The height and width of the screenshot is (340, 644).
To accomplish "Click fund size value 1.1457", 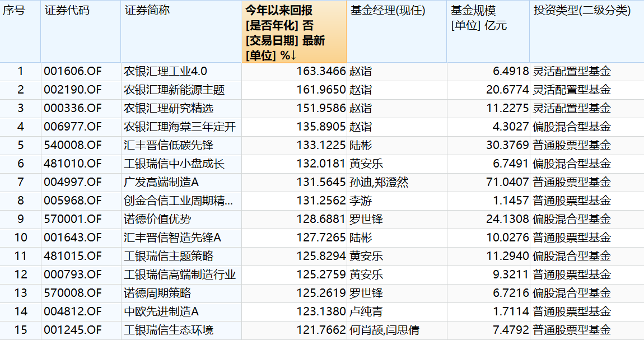I will click(511, 201).
